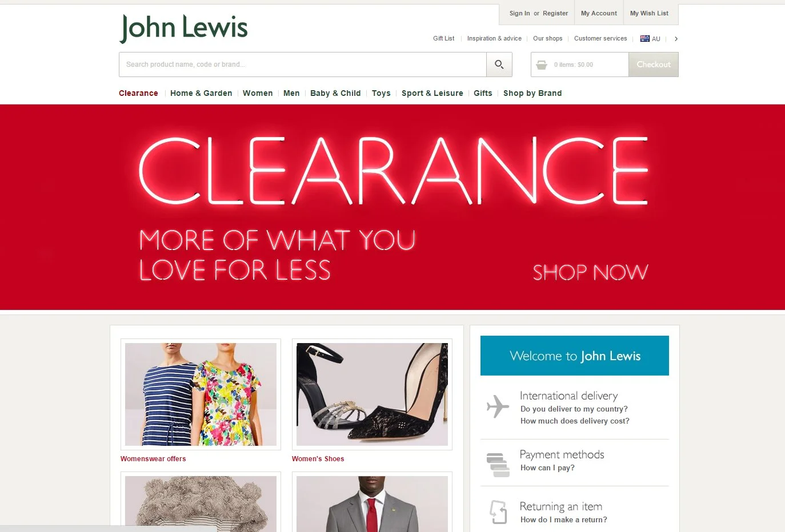Viewport: 785px width, 532px height.
Task: Open the Baby & Child menu
Action: (x=335, y=93)
